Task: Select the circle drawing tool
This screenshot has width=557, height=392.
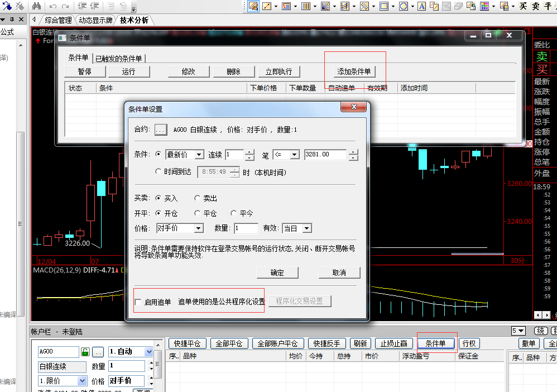Action: [x=402, y=6]
